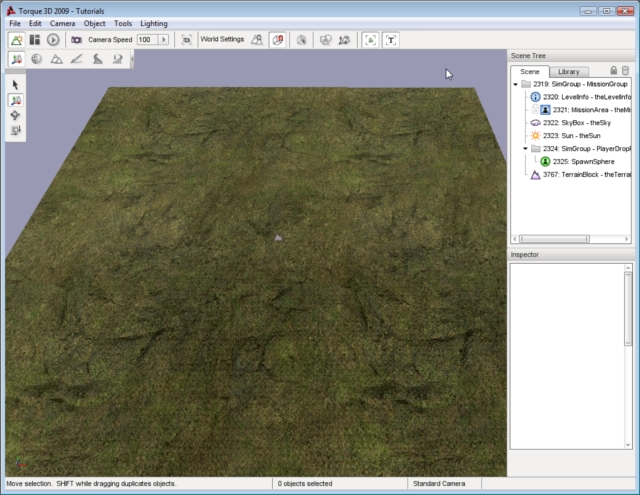The width and height of the screenshot is (640, 495).
Task: Open the Camera Speed dropdown arrow
Action: coord(163,40)
